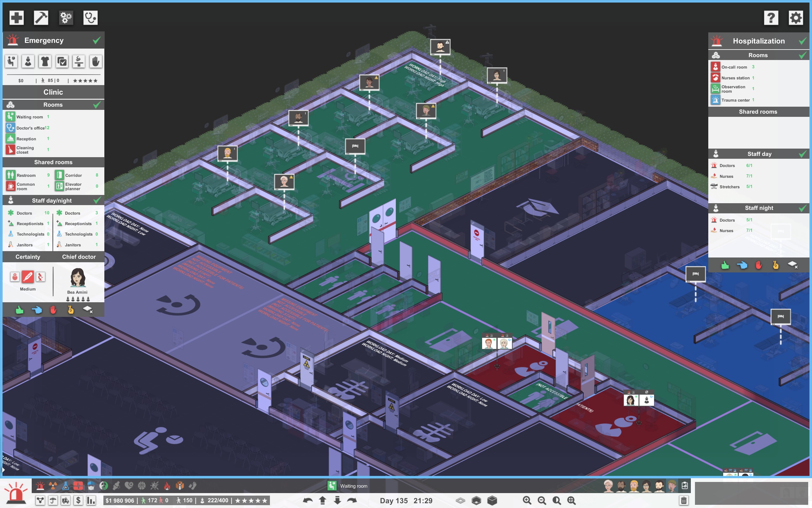Open the statistics bar chart icon
812x508 pixels.
click(91, 500)
